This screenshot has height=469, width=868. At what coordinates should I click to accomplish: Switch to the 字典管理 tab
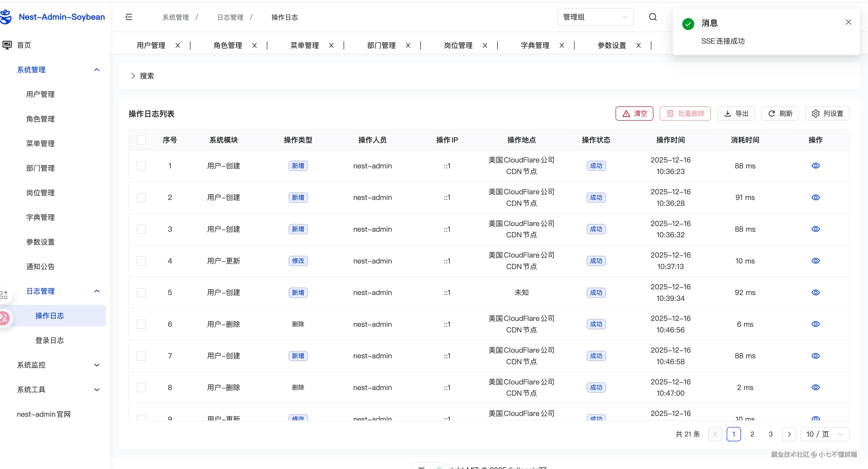535,46
